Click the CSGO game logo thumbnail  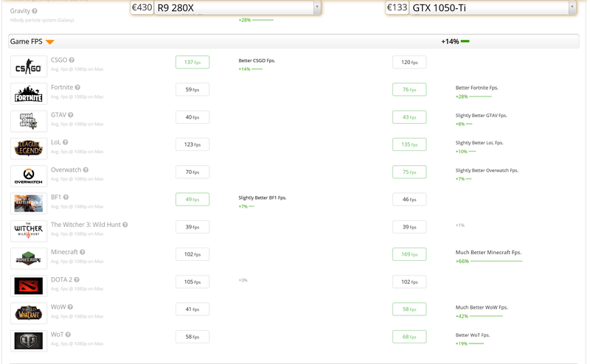[29, 66]
